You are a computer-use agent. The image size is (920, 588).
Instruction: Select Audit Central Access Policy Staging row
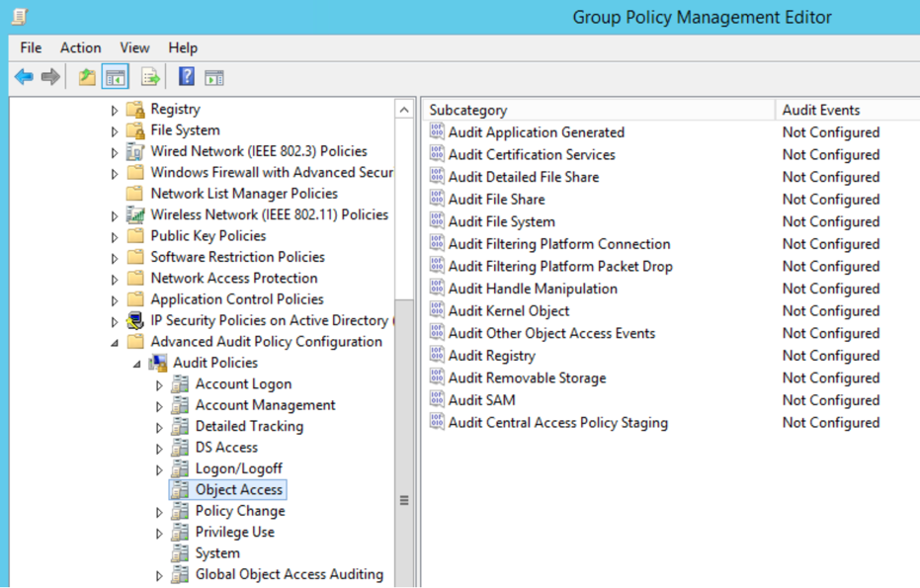558,422
